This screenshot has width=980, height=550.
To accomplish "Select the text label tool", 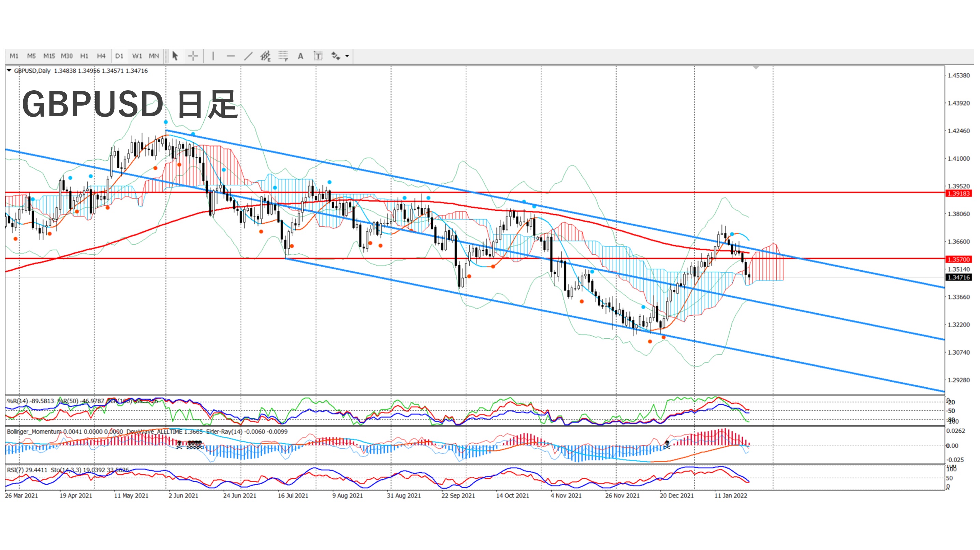I will click(x=318, y=56).
